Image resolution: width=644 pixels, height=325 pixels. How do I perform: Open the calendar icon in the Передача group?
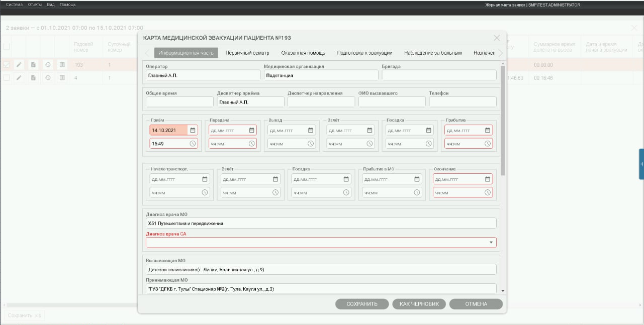[251, 130]
